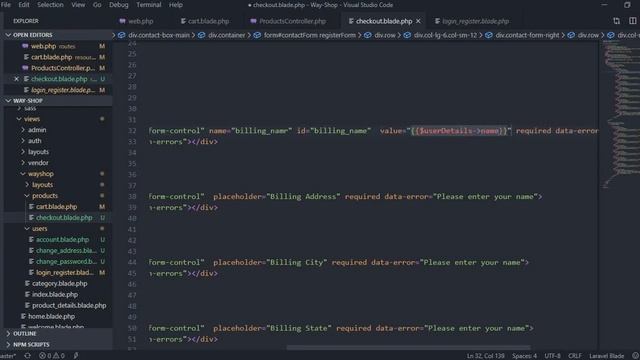Open login_register.blade.php in Open Editors list
640x360 pixels.
(x=57, y=90)
